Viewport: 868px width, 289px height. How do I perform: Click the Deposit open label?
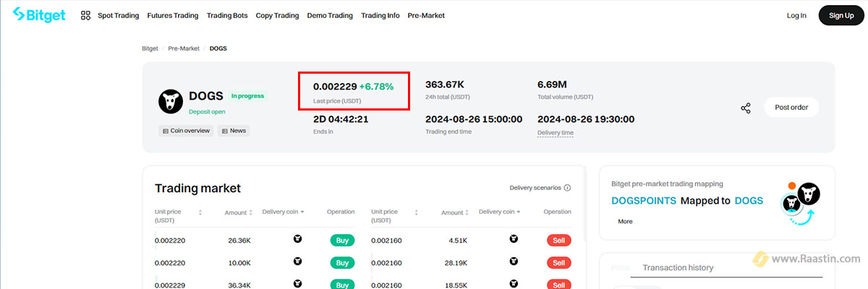(207, 112)
